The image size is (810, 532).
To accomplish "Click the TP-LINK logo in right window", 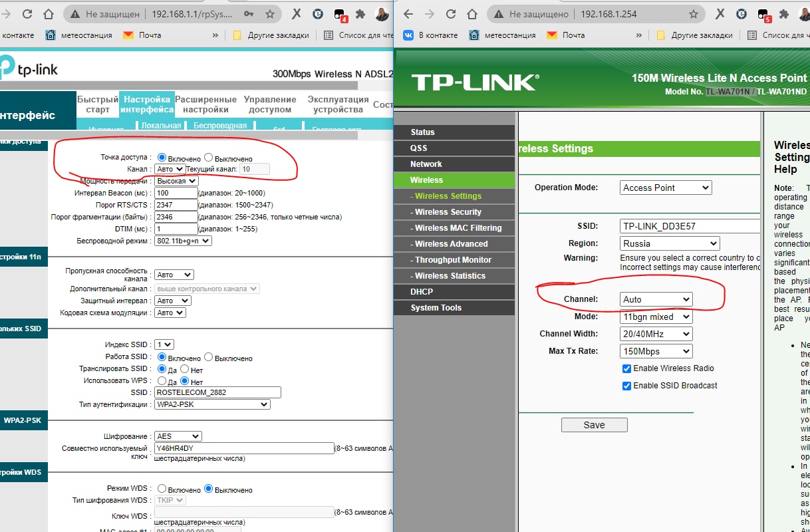I will tap(475, 82).
